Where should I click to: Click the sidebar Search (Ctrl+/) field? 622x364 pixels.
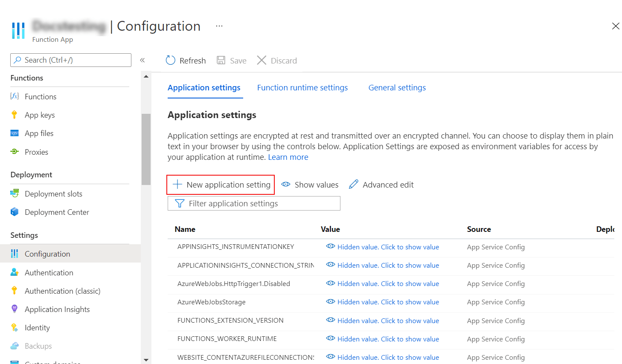tap(71, 60)
